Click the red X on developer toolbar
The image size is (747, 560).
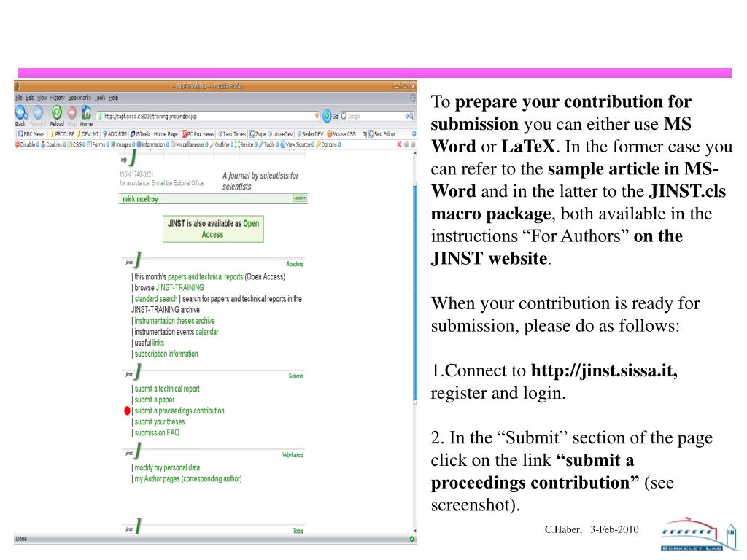[399, 144]
